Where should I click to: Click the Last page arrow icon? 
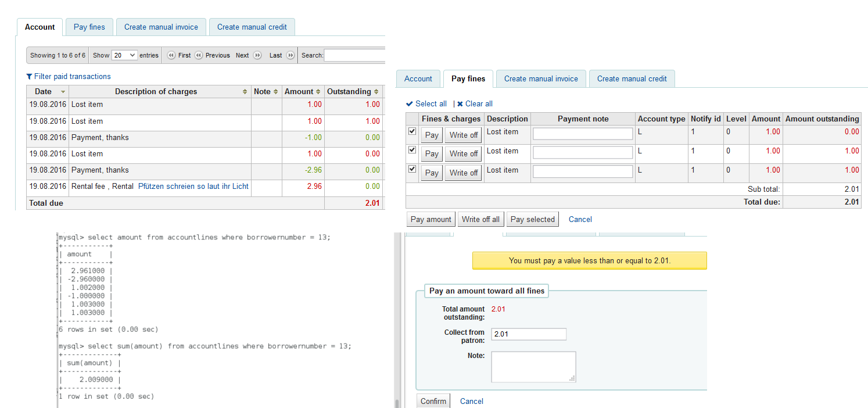click(290, 55)
